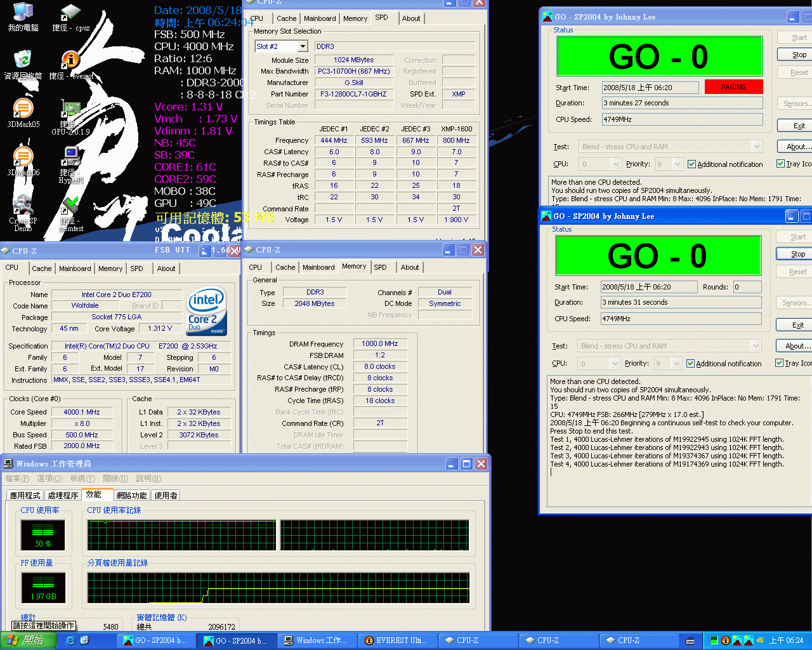Open the cpuz shortcut on the desktop
The width and height of the screenshot is (812, 650).
click(70, 17)
